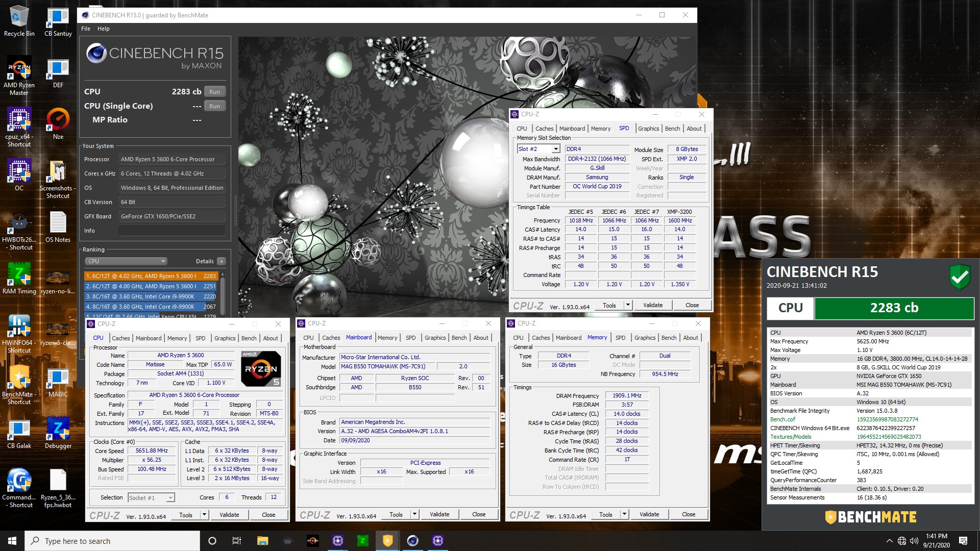Select ranking entry 3 Intel Core i9-9900K 2220
This screenshot has height=551, width=980.
pos(151,296)
